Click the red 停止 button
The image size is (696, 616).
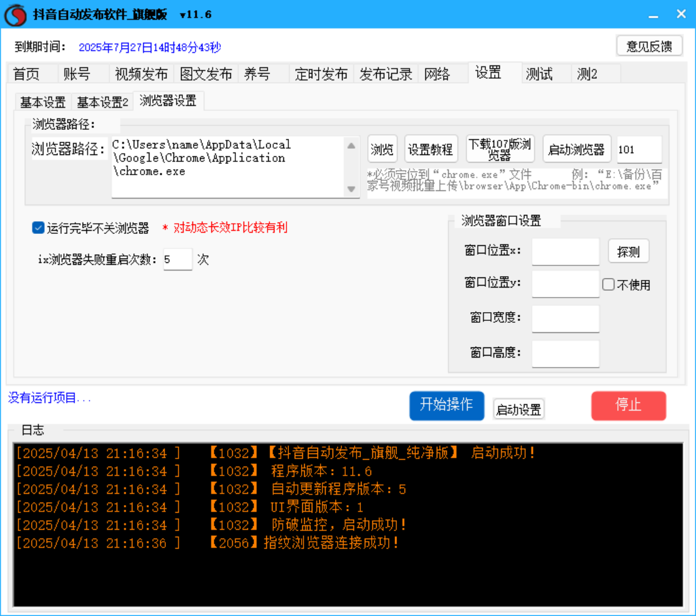tap(628, 405)
